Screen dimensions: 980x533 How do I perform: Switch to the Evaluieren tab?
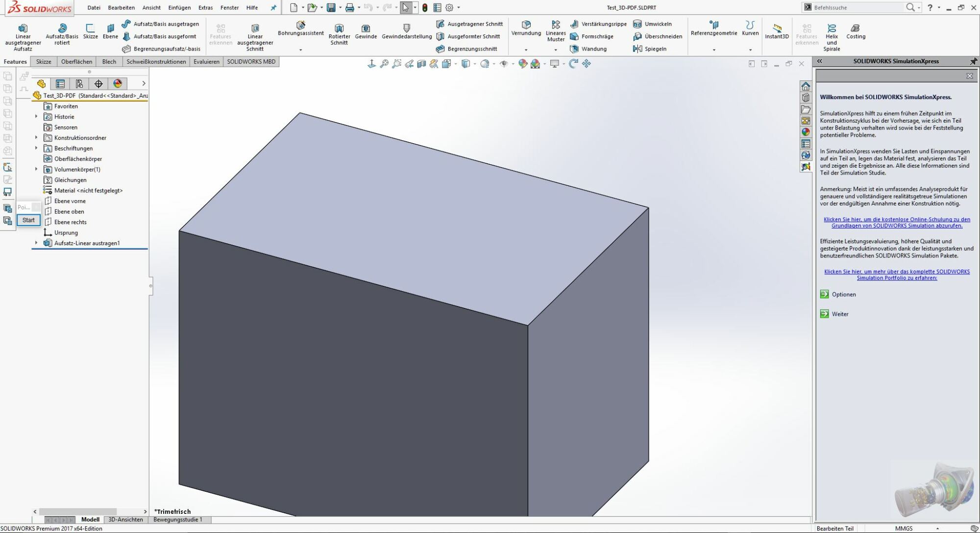click(206, 62)
